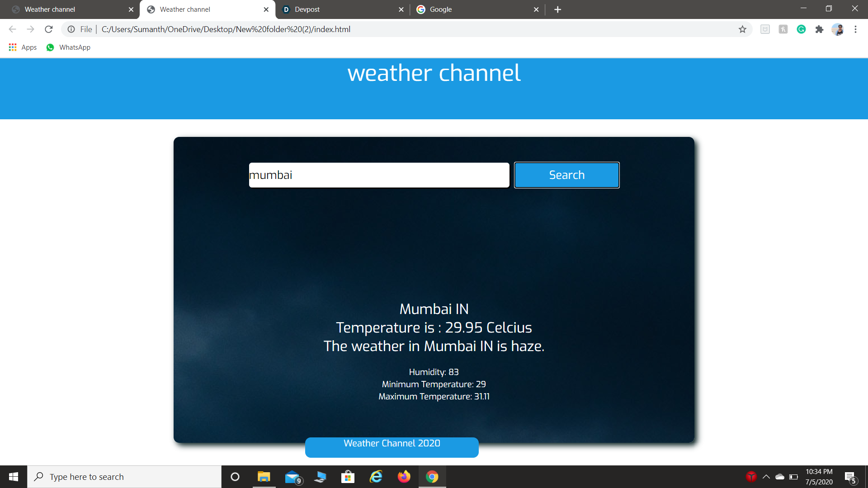Click the mumbai city input field
The height and width of the screenshot is (488, 868).
(379, 175)
